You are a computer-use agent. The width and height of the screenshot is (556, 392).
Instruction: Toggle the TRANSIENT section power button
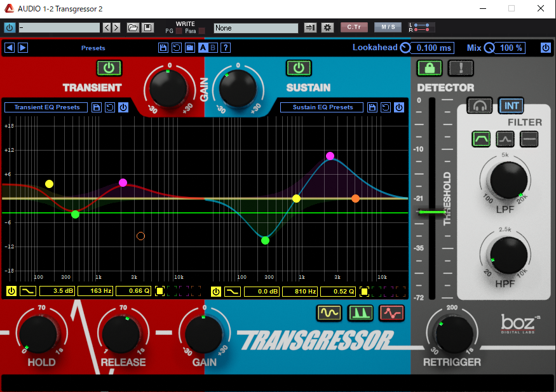pyautogui.click(x=109, y=68)
